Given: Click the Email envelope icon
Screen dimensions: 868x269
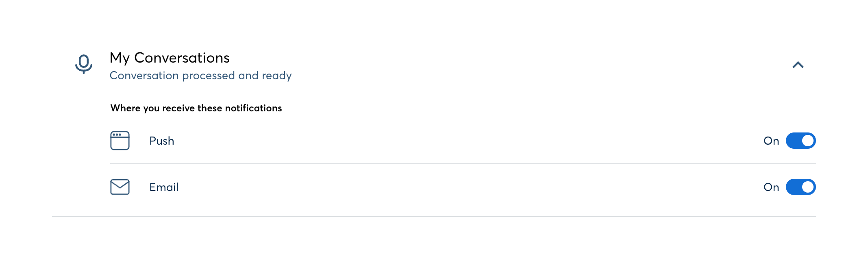Looking at the screenshot, I should point(120,187).
